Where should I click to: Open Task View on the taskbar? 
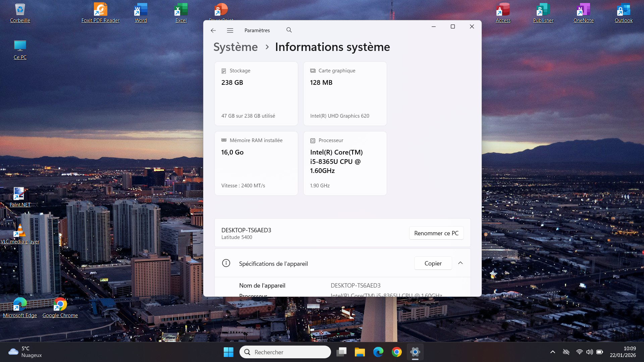coord(341,352)
